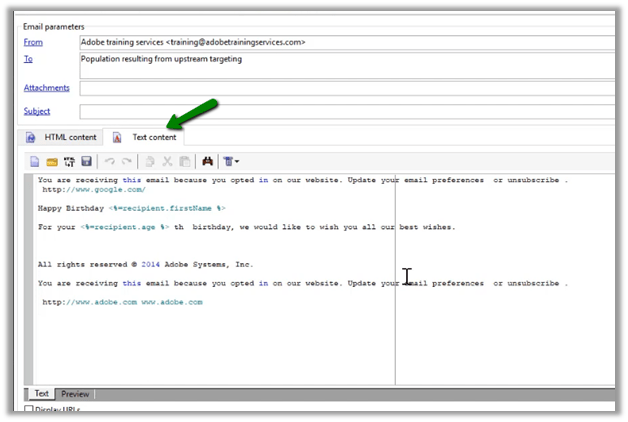This screenshot has height=422, width=628.
Task: Open the To recipients link
Action: point(29,59)
